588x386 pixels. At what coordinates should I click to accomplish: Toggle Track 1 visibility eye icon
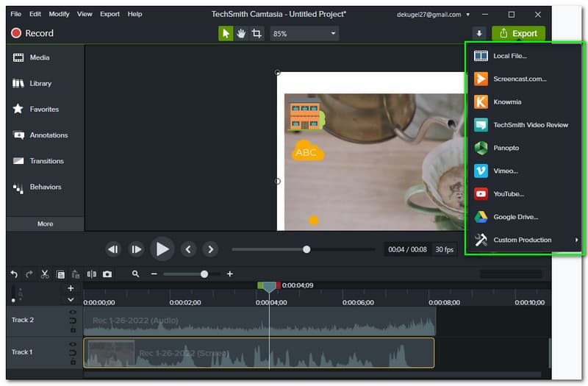(x=73, y=344)
